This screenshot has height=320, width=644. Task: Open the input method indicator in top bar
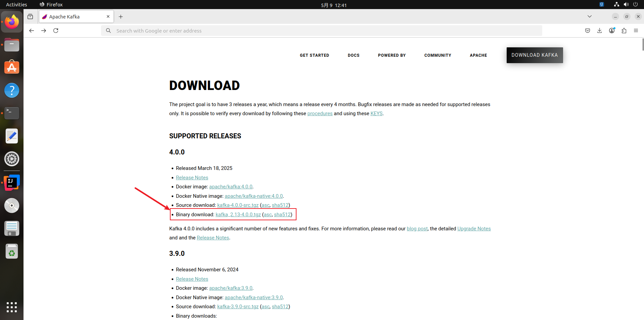click(602, 4)
